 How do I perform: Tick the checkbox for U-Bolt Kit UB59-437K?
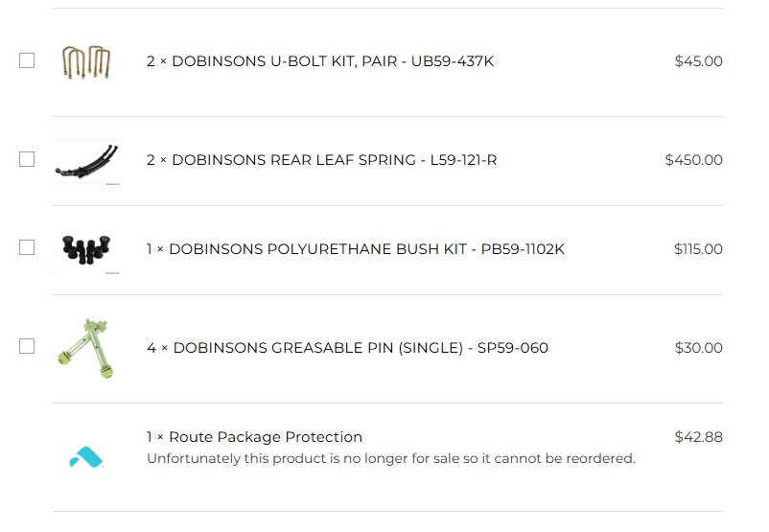pyautogui.click(x=27, y=60)
